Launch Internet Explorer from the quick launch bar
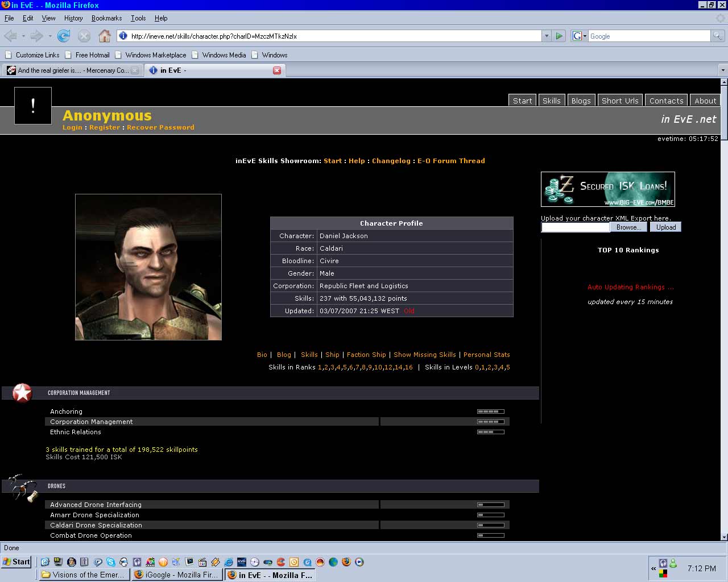The width and height of the screenshot is (728, 582). click(229, 562)
